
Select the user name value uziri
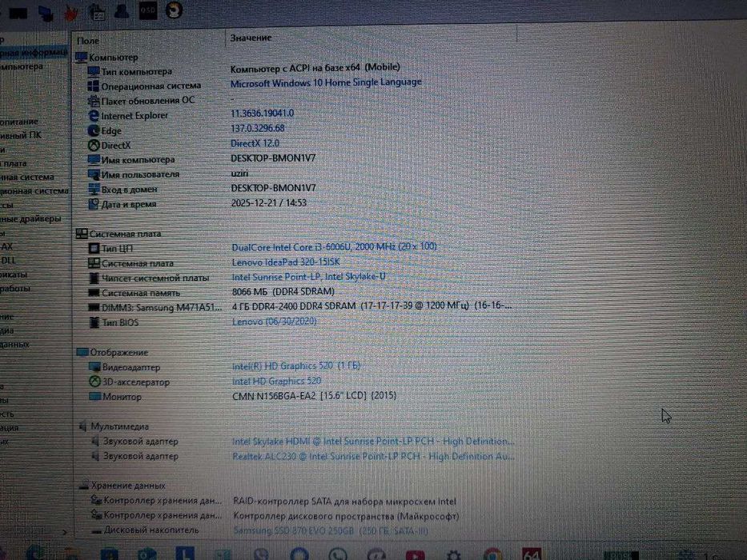point(239,174)
